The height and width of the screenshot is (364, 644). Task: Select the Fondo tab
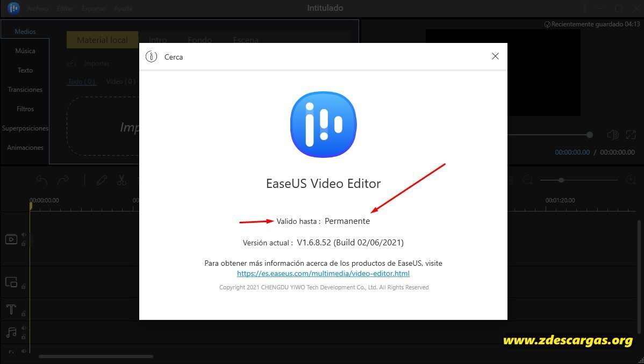tap(199, 40)
